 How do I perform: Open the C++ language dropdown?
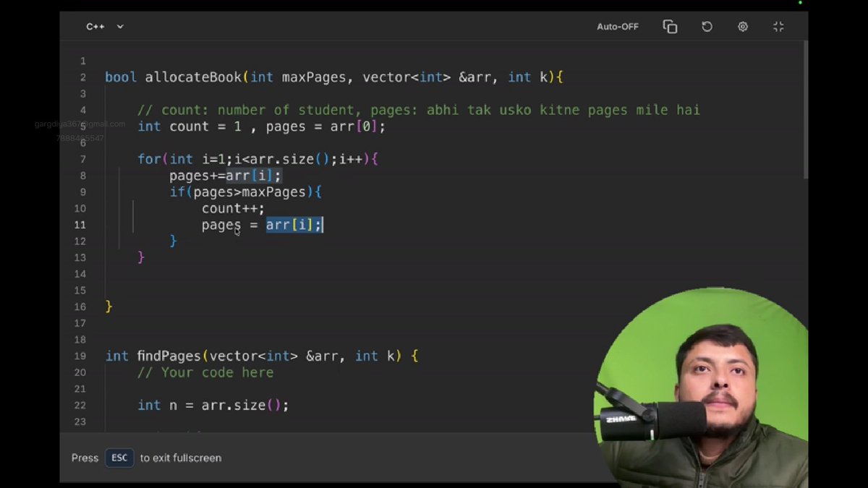coord(105,27)
